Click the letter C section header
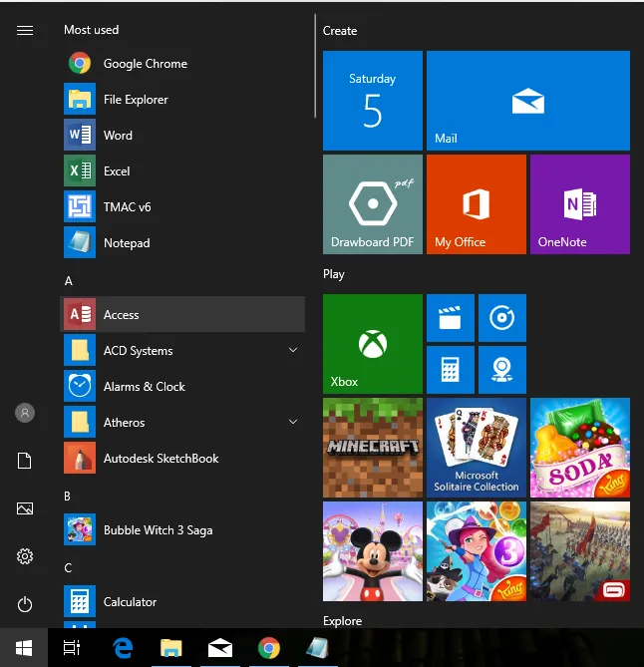 pyautogui.click(x=68, y=568)
